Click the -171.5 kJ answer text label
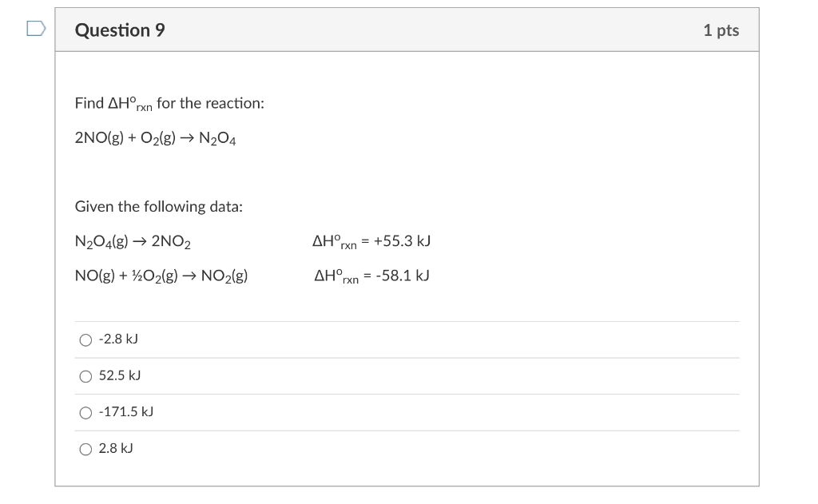 point(125,412)
